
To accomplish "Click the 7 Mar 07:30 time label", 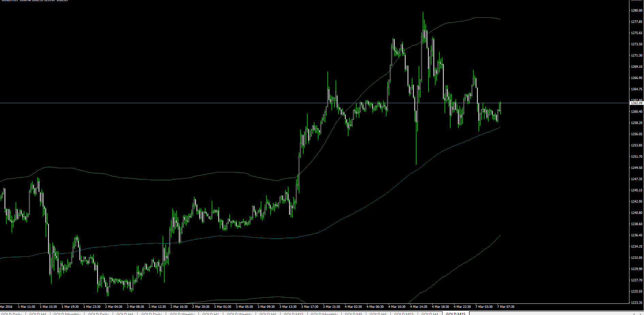I will (x=506, y=307).
